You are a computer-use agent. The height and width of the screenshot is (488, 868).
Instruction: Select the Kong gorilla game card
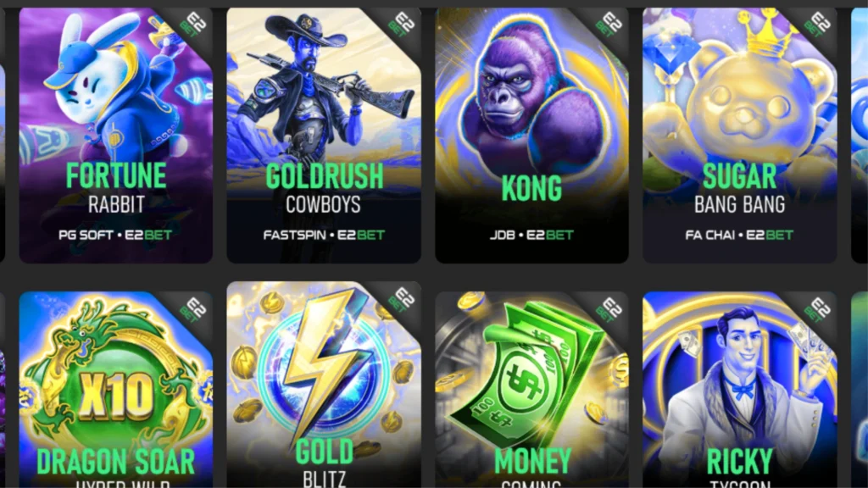(x=532, y=136)
